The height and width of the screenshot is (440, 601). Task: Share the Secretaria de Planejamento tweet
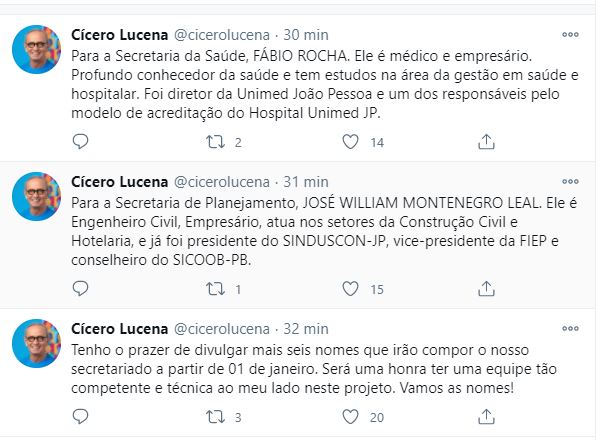tap(484, 290)
